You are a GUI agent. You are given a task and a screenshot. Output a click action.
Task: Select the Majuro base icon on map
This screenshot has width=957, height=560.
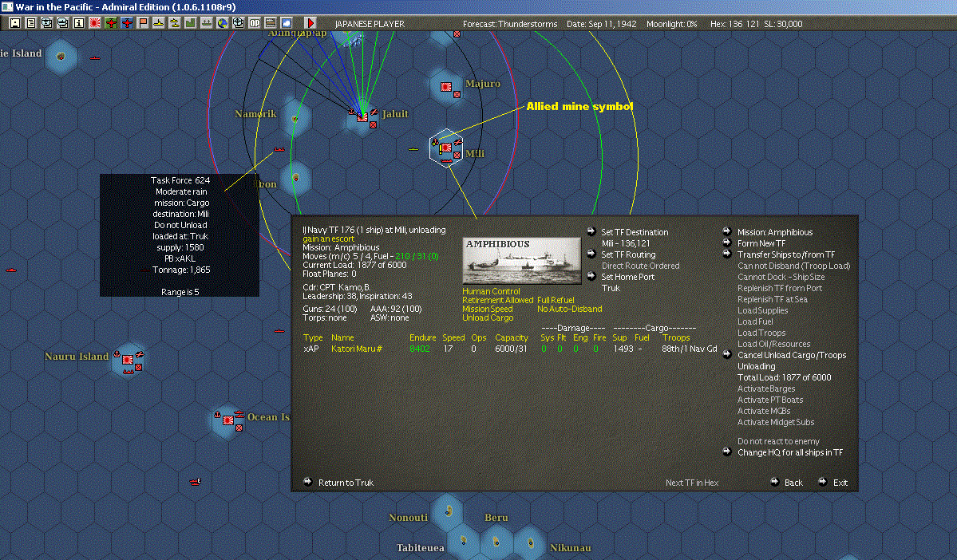click(x=446, y=87)
